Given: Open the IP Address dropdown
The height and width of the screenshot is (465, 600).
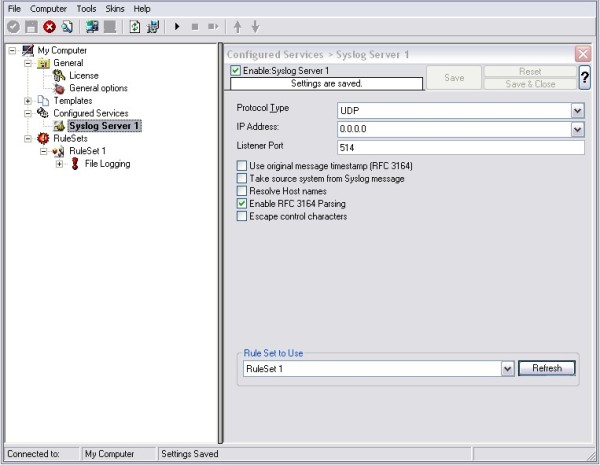Looking at the screenshot, I should tap(577, 129).
